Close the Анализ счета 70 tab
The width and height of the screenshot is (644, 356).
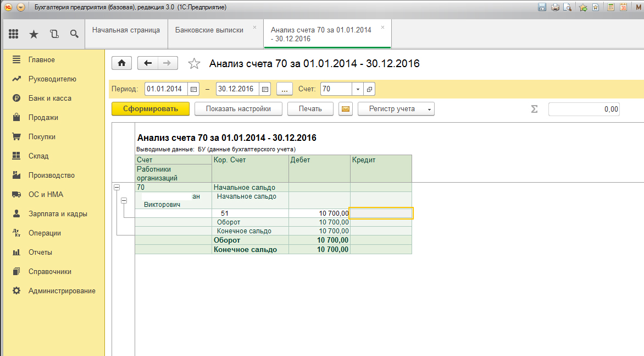click(382, 27)
